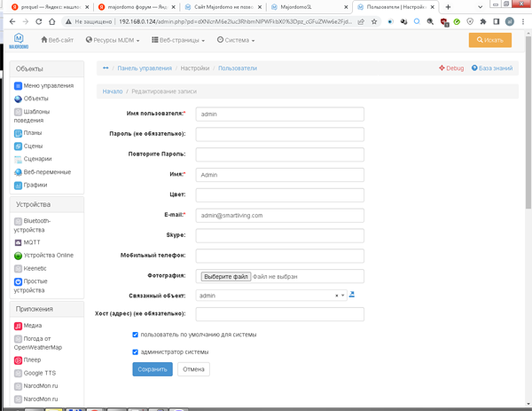Click the Цвет input field
The image size is (532, 411).
point(279,195)
